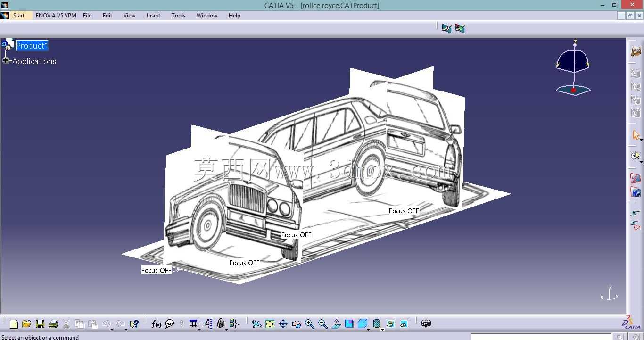Print using the printer icon
Screen dimensions: 644x340
(x=53, y=324)
